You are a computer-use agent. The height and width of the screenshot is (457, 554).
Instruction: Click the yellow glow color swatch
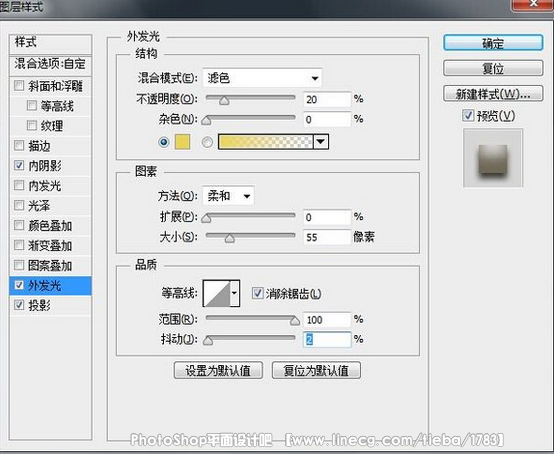pyautogui.click(x=182, y=142)
